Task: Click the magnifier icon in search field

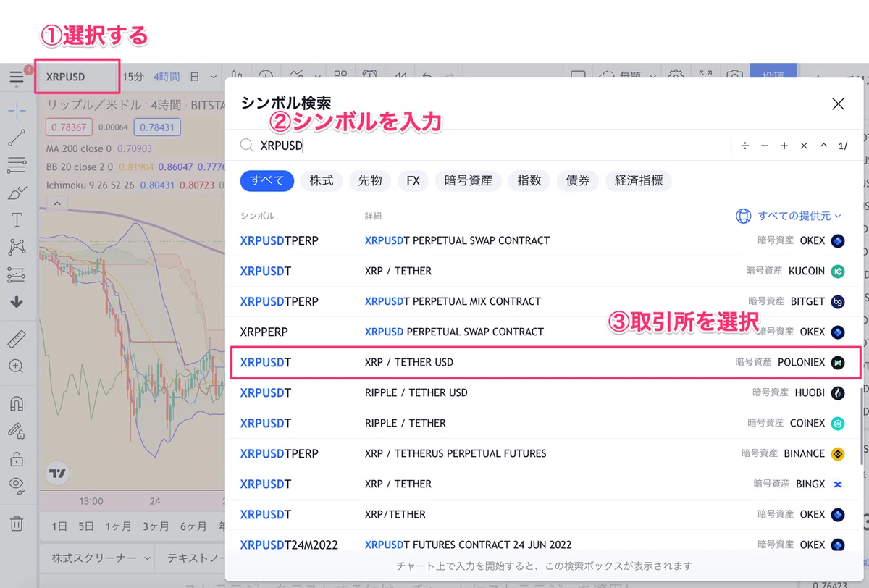Action: click(247, 146)
